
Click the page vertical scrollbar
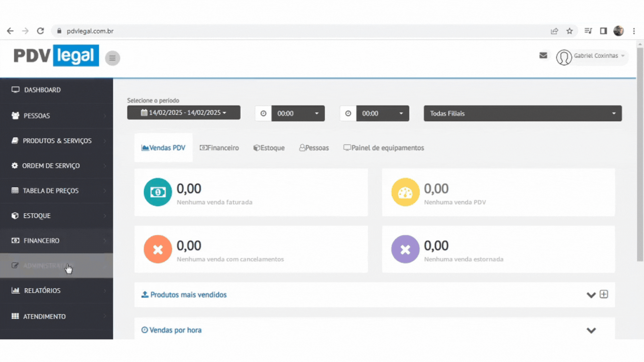click(640, 154)
